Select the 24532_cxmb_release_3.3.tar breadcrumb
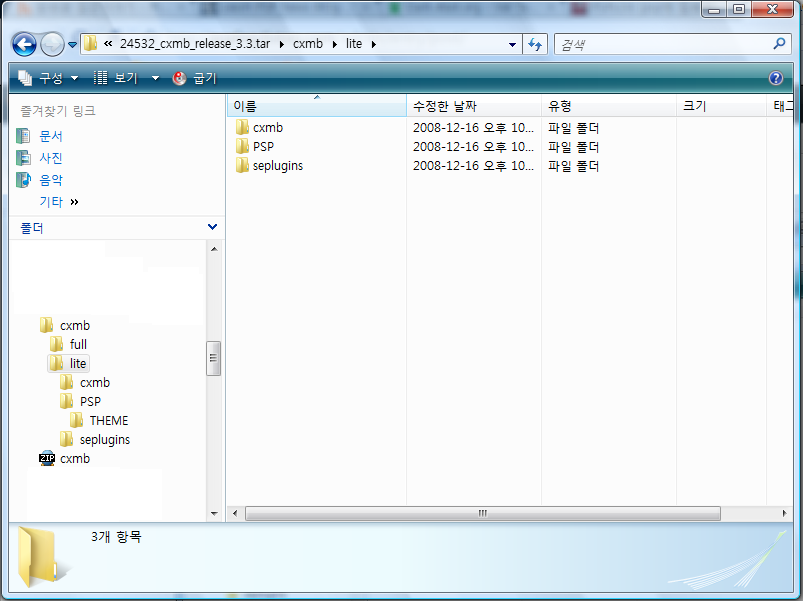Screen dimensions: 803x601 click(195, 44)
